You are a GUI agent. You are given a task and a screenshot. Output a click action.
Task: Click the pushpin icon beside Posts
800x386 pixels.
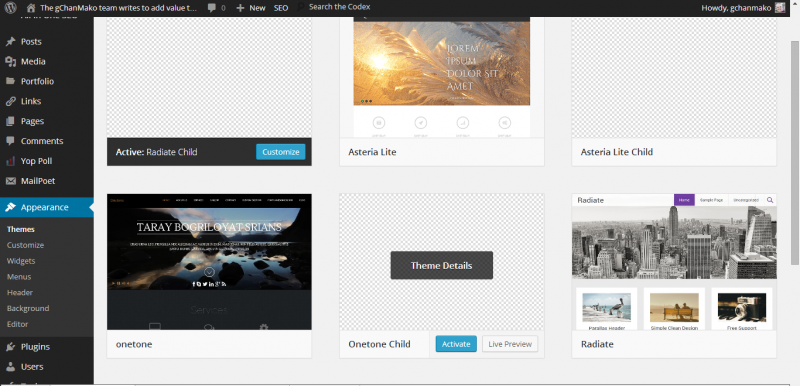tap(11, 42)
